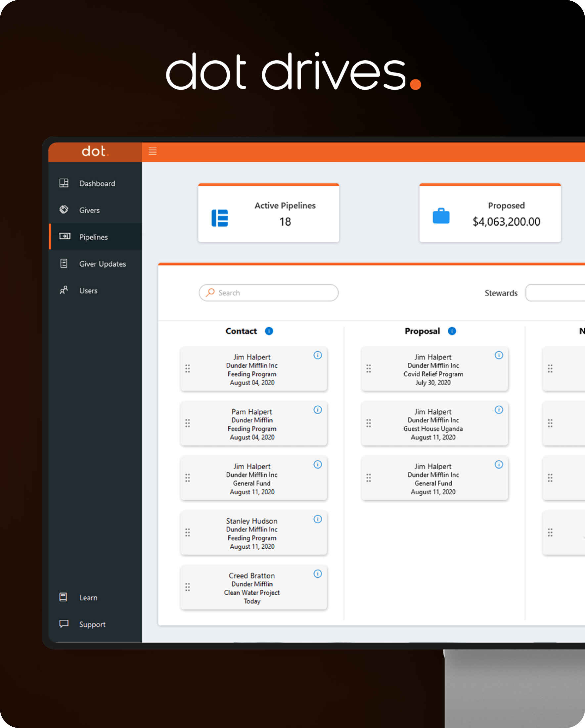Open Giver Updates via its document icon
Image resolution: width=585 pixels, height=728 pixels.
[x=64, y=263]
